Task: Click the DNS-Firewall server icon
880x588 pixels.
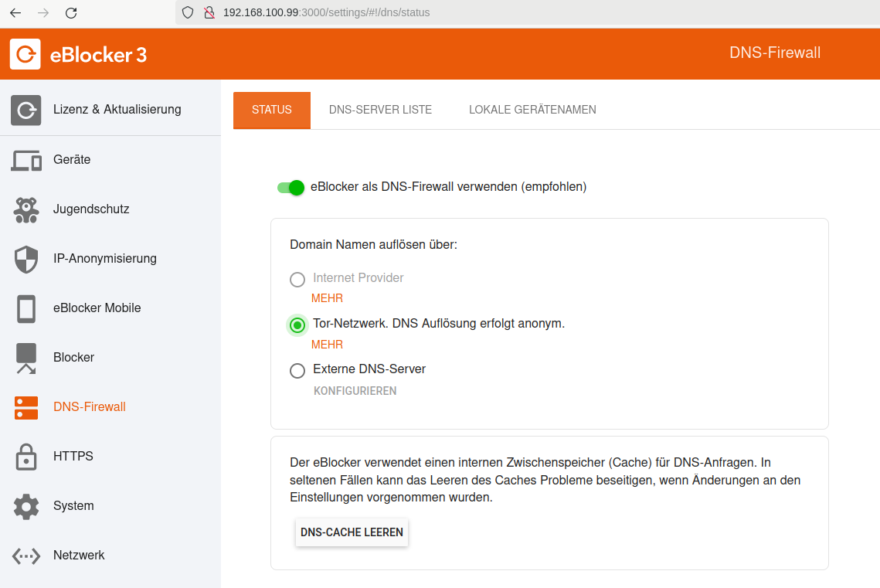Action: 26,408
